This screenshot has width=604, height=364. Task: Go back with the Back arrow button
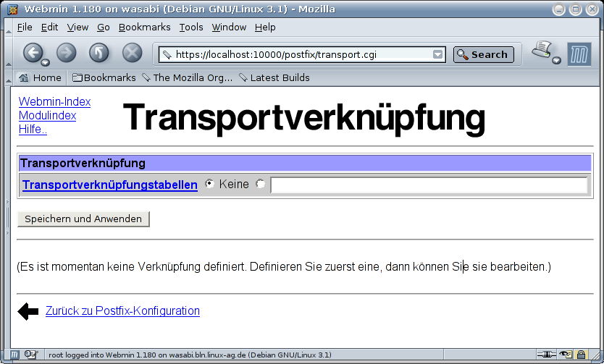pos(33,53)
